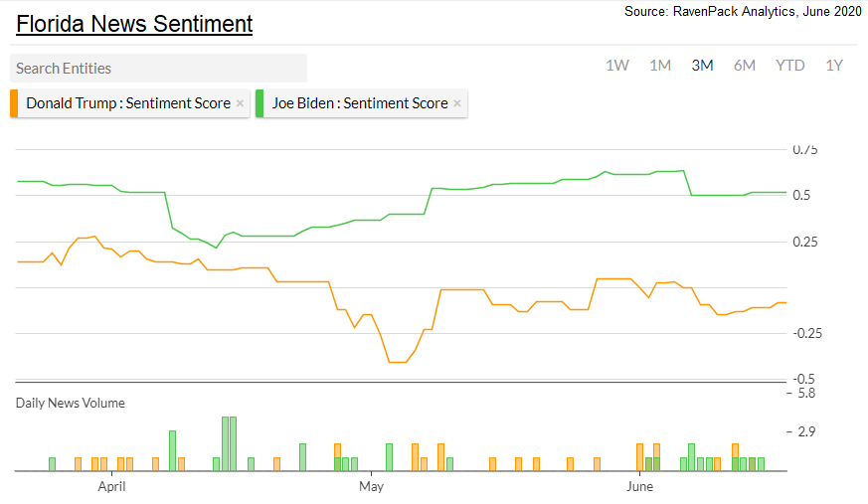Switch to 6M time range
This screenshot has height=504, width=868.
745,66
